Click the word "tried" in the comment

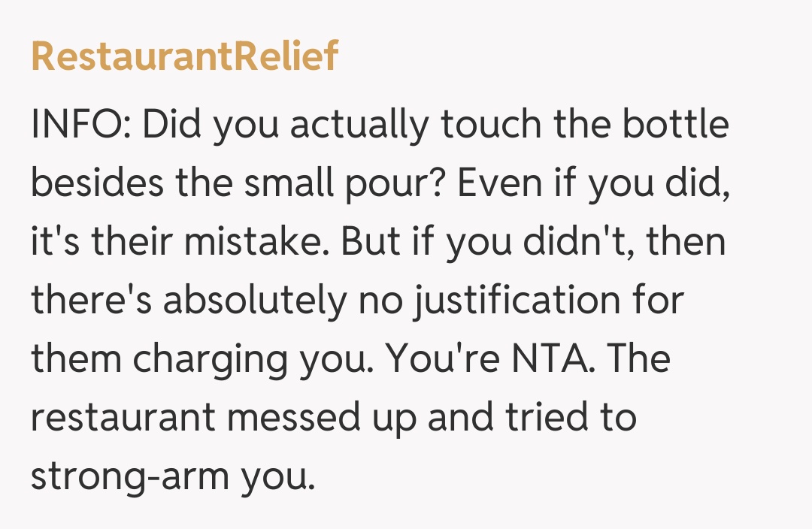540,419
